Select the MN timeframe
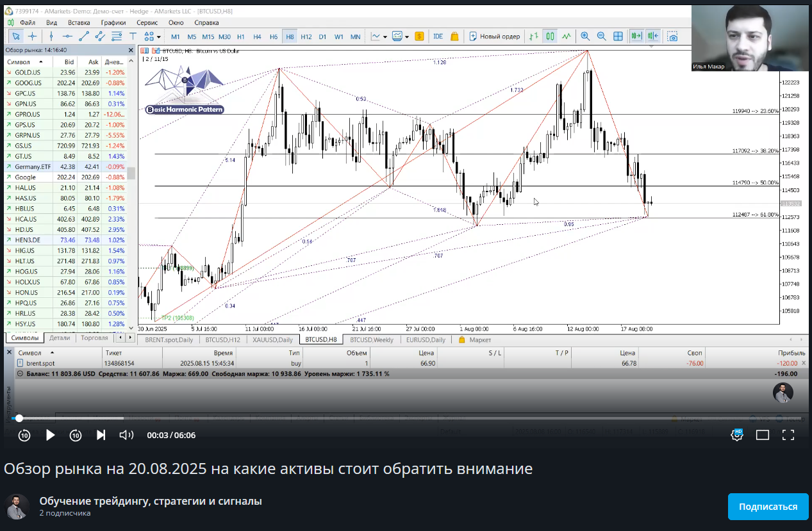Image resolution: width=812 pixels, height=531 pixels. 355,37
